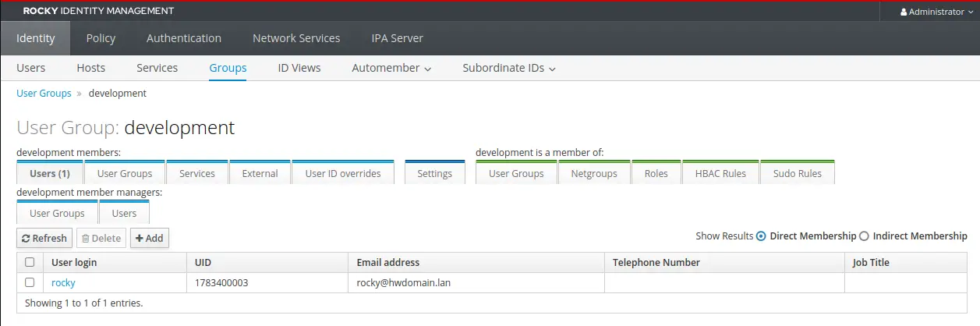Select Direct Membership radio button

tap(762, 236)
